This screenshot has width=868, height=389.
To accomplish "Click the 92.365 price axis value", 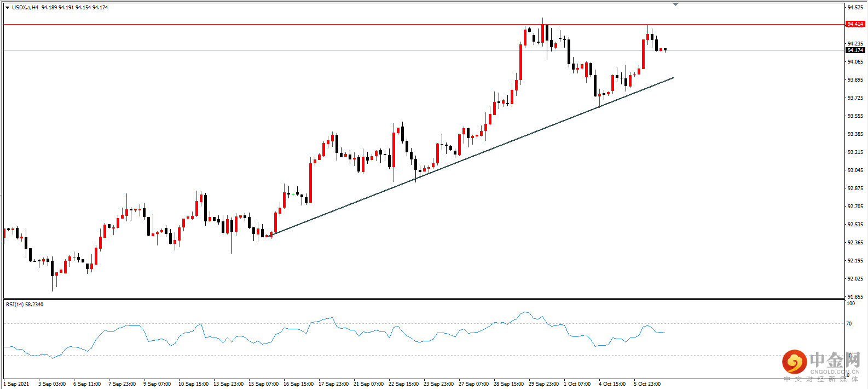I will coord(855,243).
